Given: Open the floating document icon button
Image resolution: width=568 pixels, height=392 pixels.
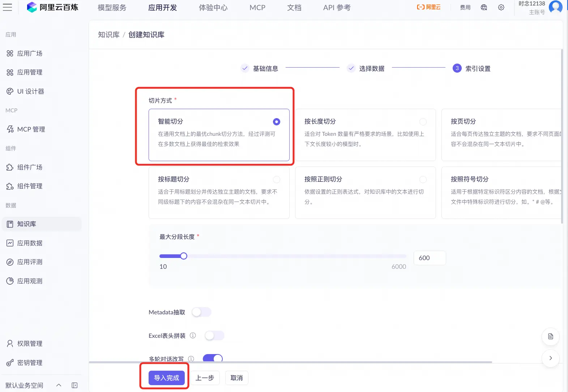Looking at the screenshot, I should point(551,336).
